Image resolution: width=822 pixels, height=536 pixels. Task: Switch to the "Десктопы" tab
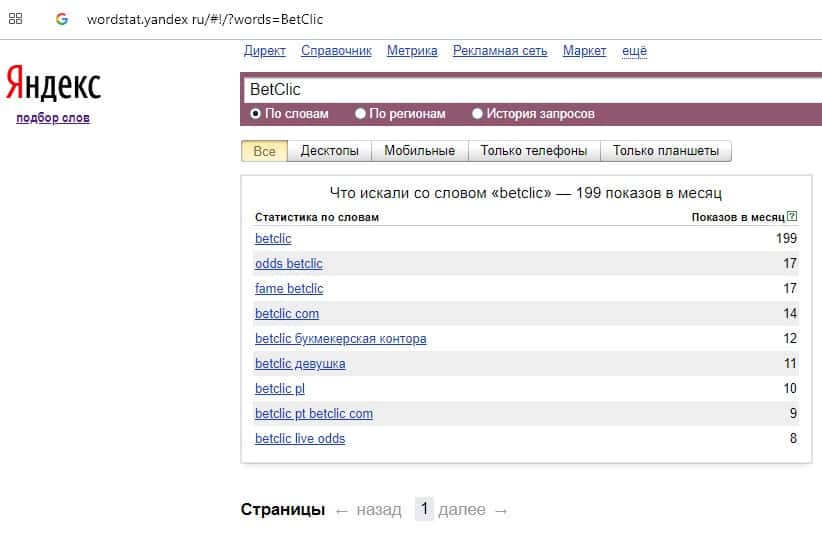tap(329, 151)
